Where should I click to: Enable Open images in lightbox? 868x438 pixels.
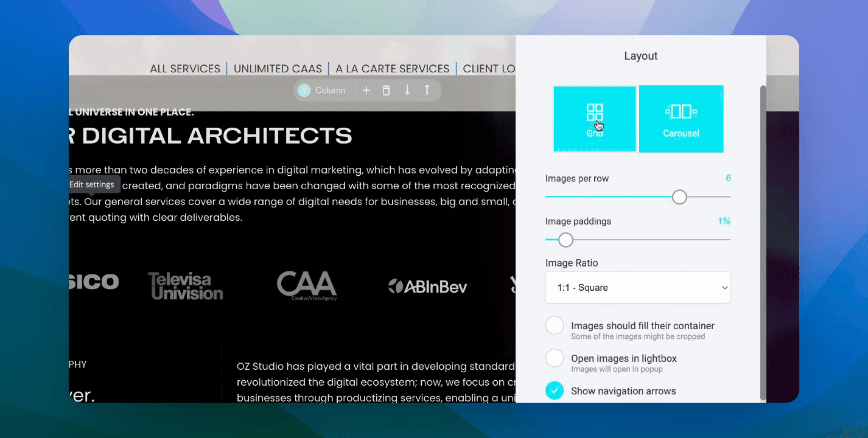555,358
